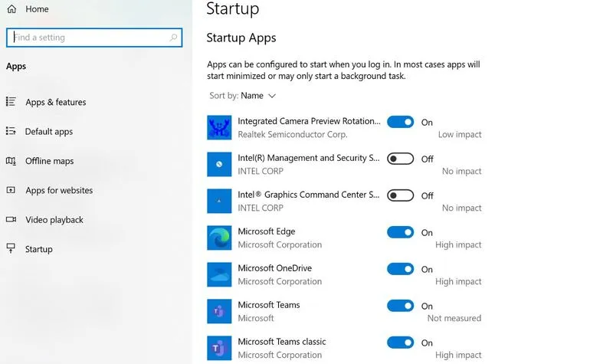Open Video playback settings
The width and height of the screenshot is (613, 364).
click(54, 220)
